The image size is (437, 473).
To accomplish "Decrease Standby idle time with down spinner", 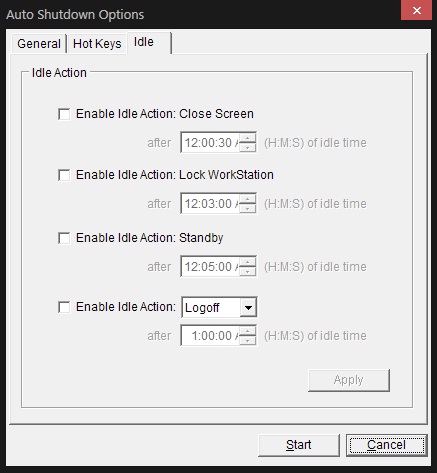I will coord(248,271).
